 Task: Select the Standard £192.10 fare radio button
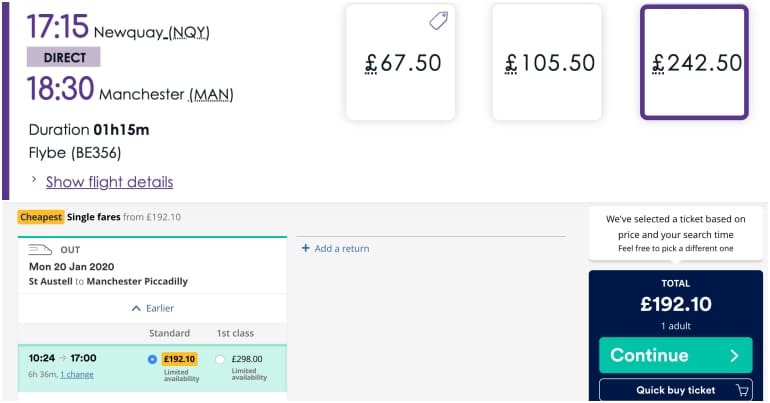click(152, 359)
